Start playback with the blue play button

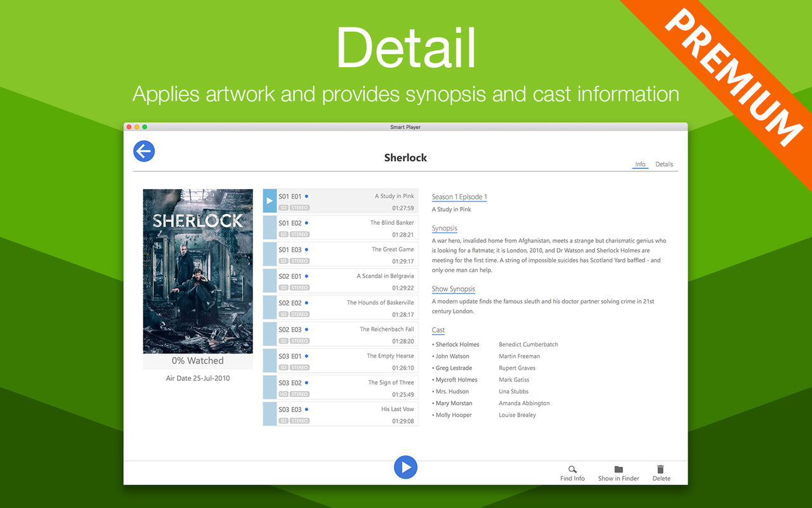click(x=405, y=467)
